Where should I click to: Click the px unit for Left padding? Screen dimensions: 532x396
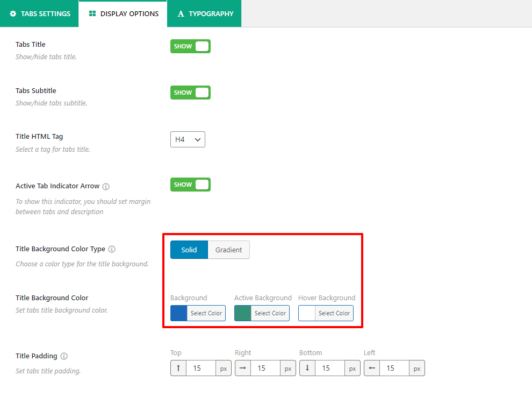pos(417,369)
